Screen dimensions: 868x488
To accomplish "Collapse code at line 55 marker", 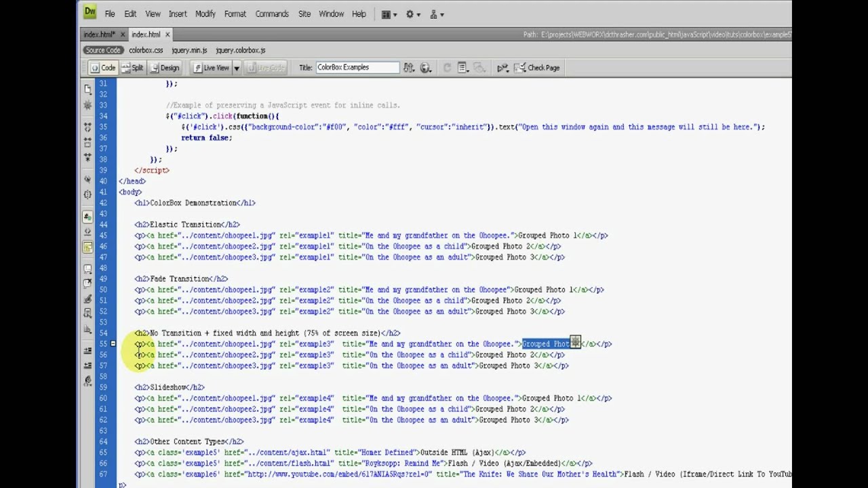I will click(113, 344).
